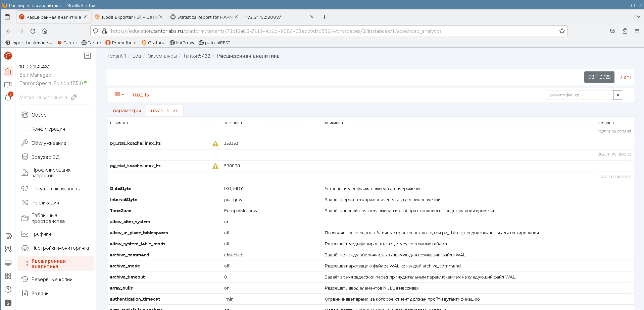Click the Tantor logo icon

coord(8,56)
